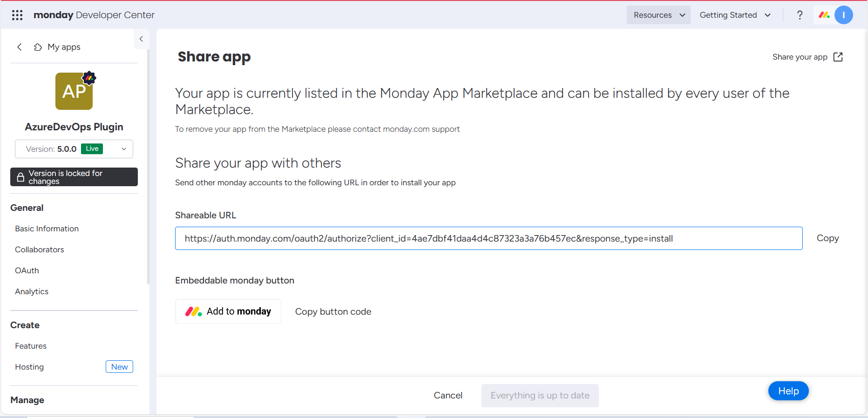Click the Add to monday button
868x418 pixels.
tap(228, 311)
